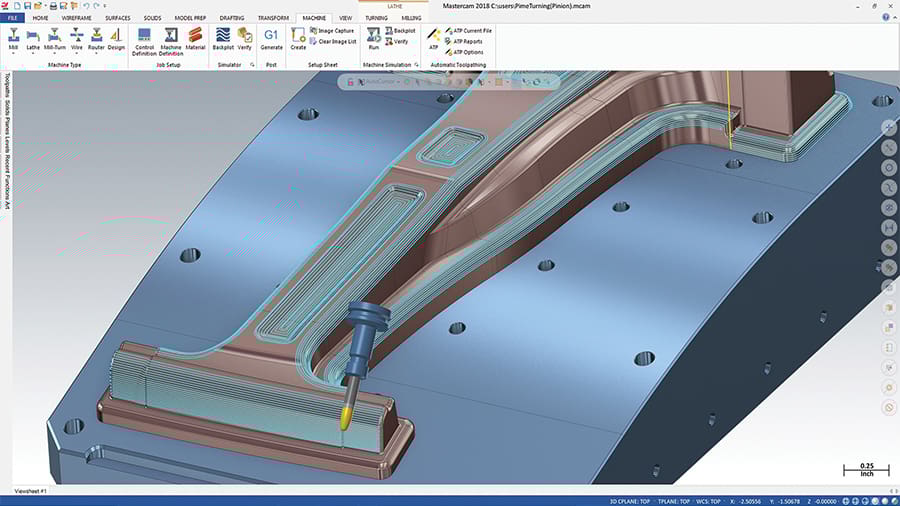Switch to the SOLIDS ribbon tab
This screenshot has height=506, width=900.
tap(152, 18)
